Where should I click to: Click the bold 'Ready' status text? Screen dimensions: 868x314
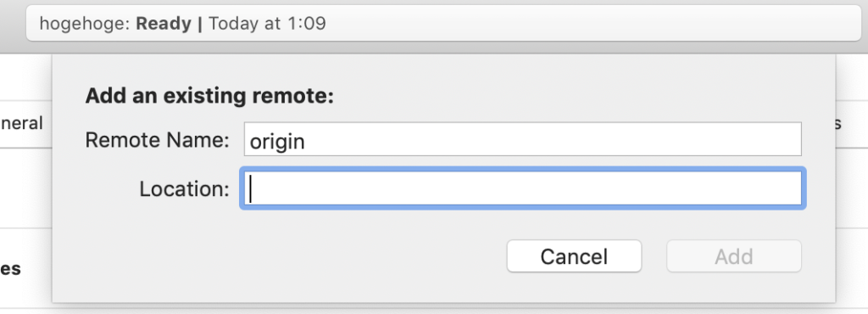165,23
